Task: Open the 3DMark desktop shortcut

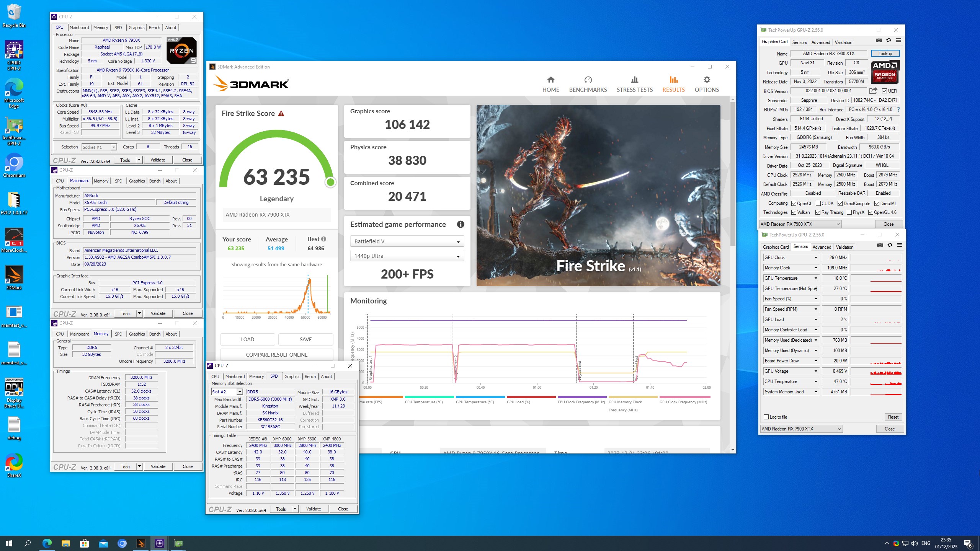Action: coord(14,278)
